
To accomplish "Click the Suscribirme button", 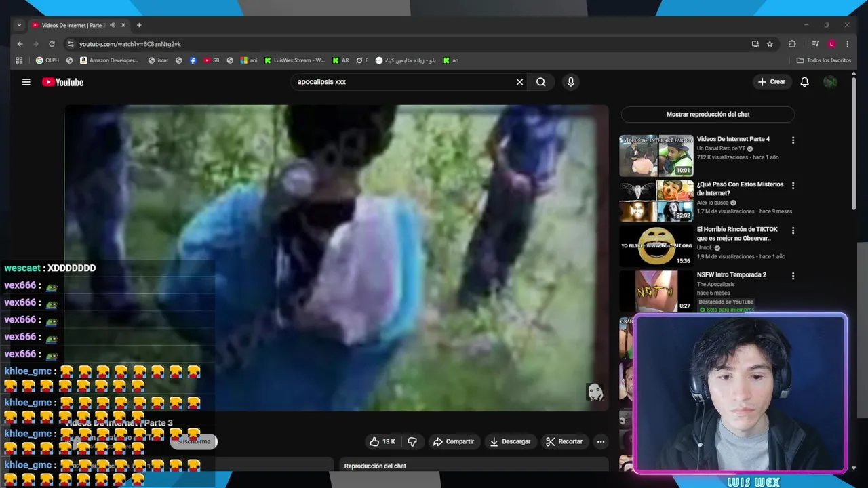I will (194, 441).
